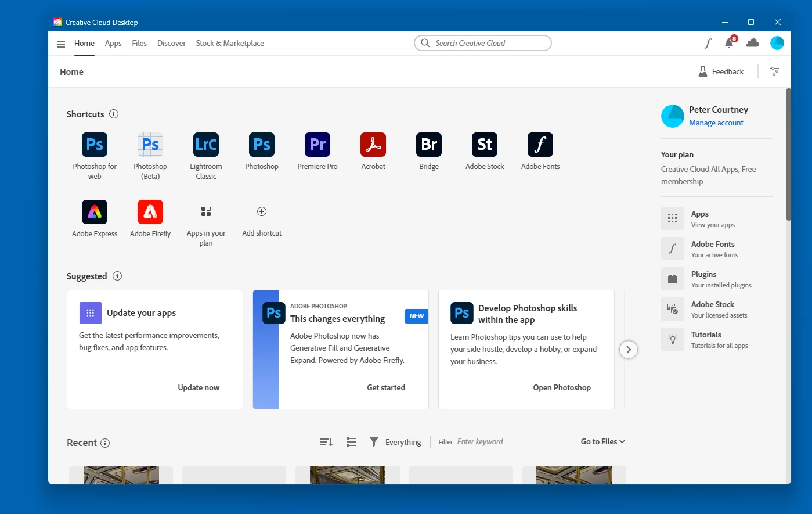Click the vertical scrollbar thumb

click(788, 154)
